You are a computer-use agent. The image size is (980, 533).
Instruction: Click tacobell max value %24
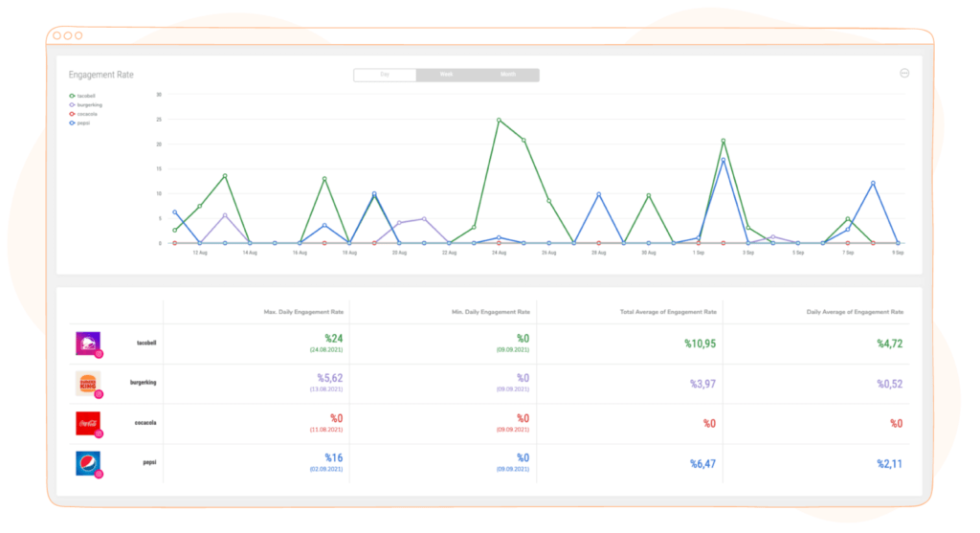click(x=334, y=339)
